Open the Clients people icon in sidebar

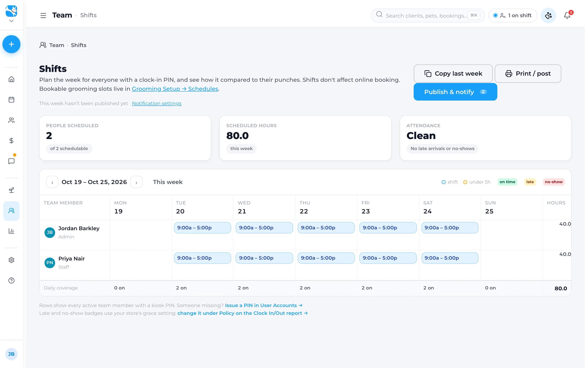(x=11, y=120)
